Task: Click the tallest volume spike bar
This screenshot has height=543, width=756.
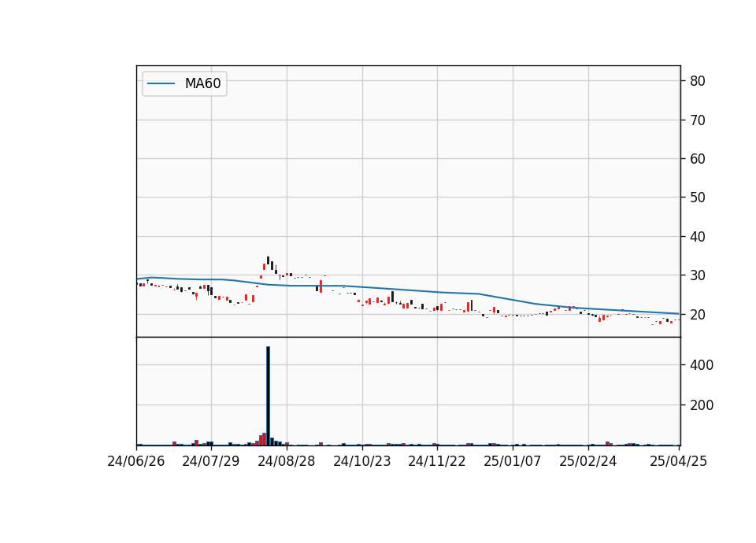Action: tap(268, 396)
